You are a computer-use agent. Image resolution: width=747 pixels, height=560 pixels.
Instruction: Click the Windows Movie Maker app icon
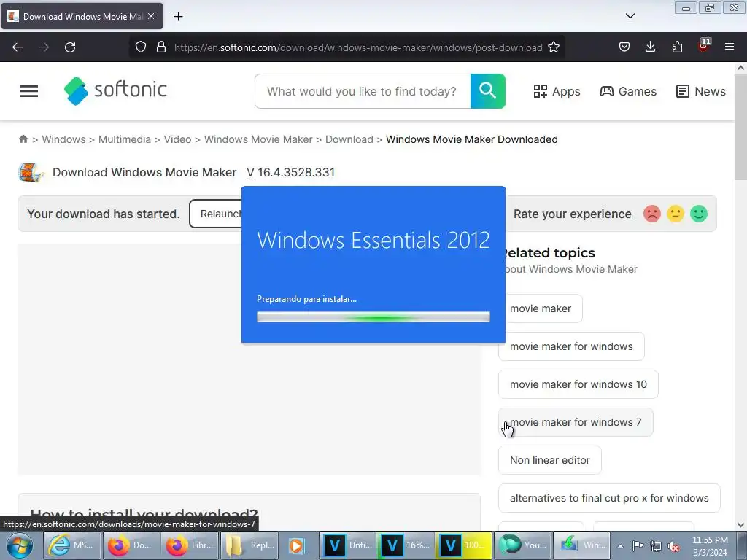coord(31,172)
